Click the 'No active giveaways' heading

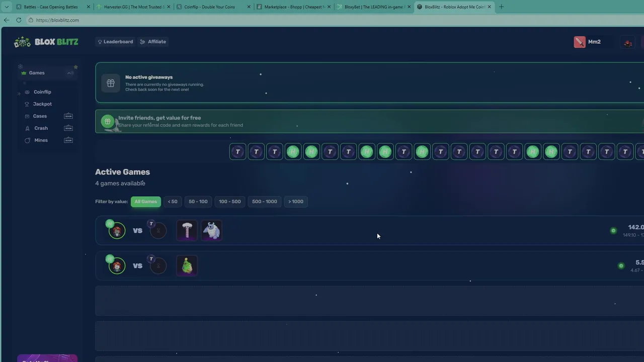[x=149, y=77]
